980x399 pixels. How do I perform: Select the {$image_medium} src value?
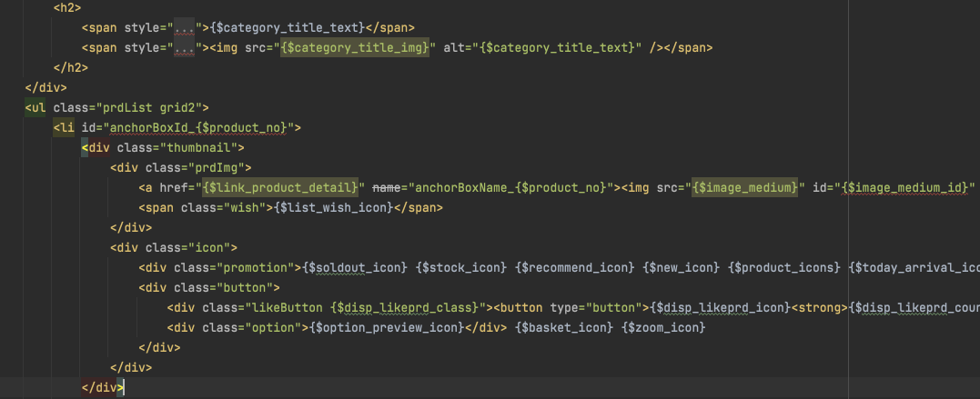(745, 187)
